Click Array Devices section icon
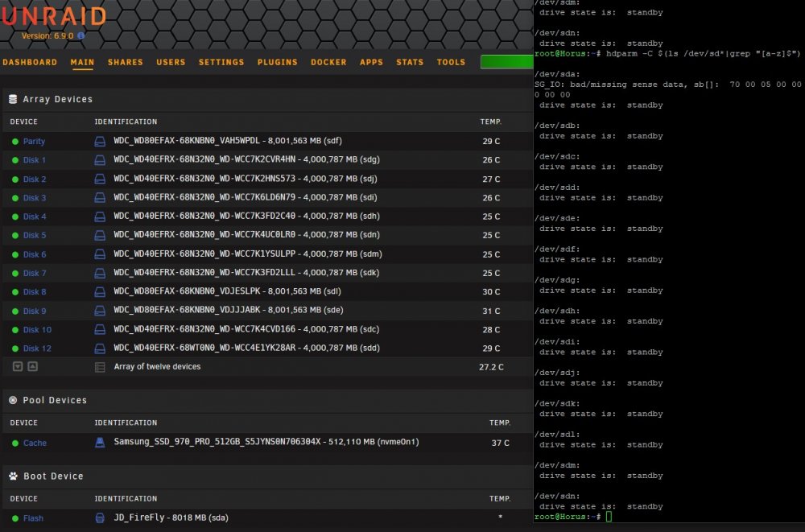805x532 pixels. point(13,99)
